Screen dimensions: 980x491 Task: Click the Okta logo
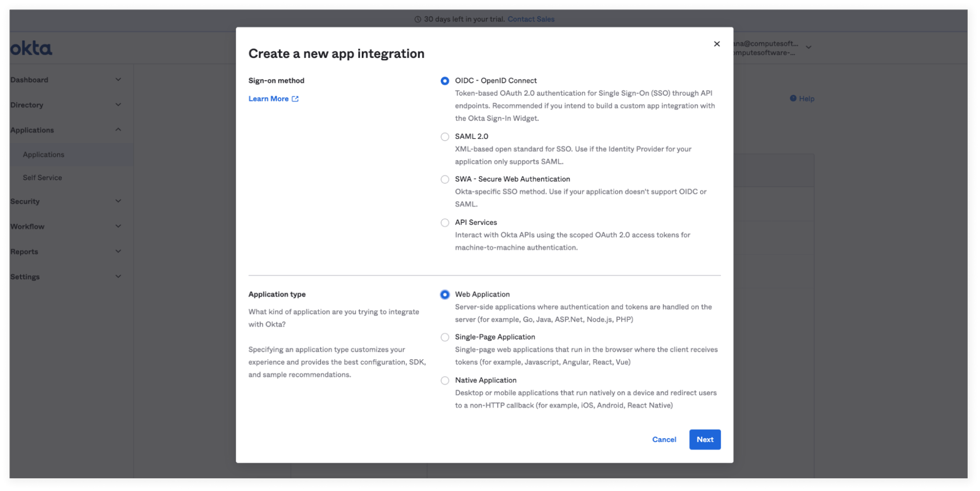tap(31, 48)
